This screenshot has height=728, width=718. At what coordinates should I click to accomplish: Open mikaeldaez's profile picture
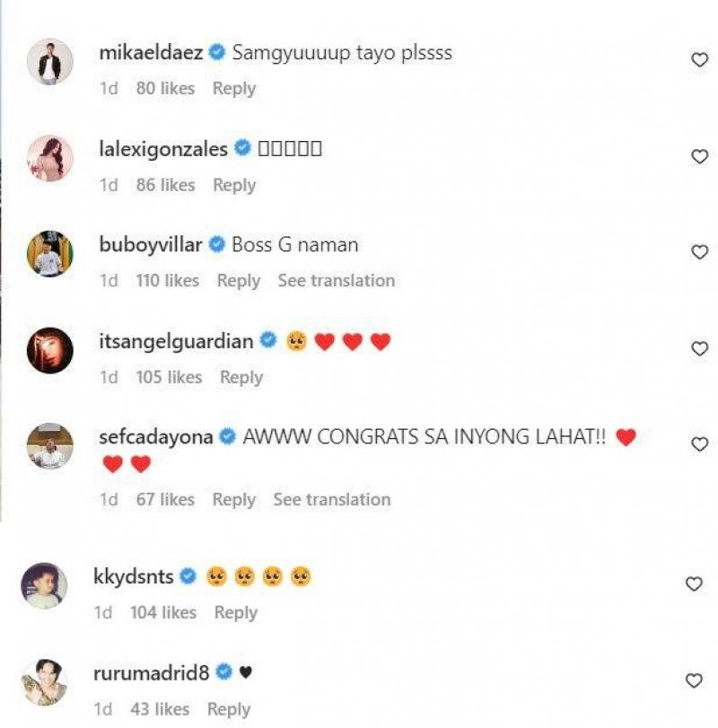[x=50, y=62]
